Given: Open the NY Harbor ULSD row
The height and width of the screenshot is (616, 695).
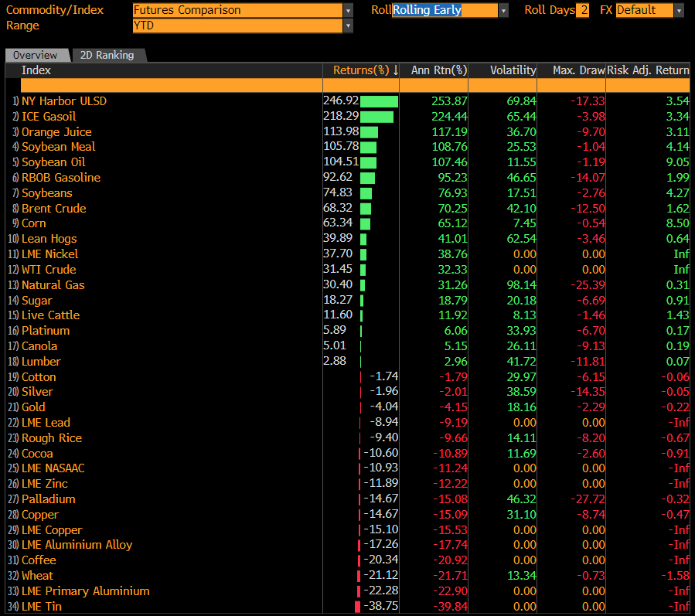Looking at the screenshot, I should pos(64,101).
